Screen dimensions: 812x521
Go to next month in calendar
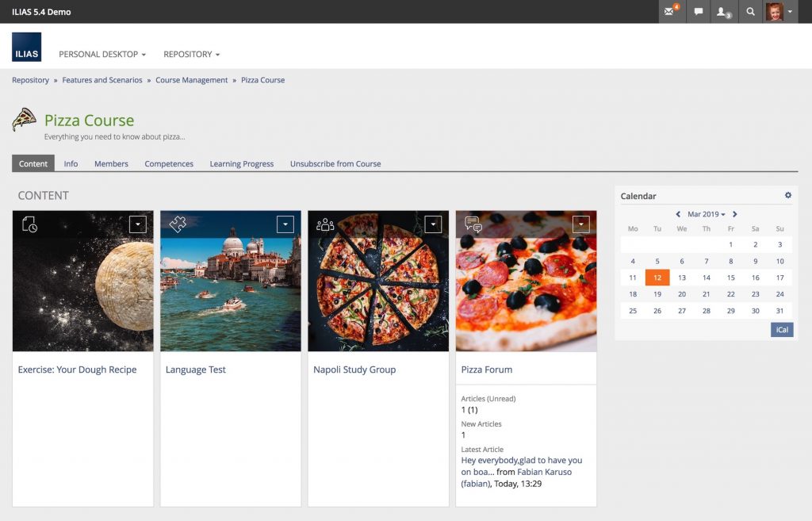pos(735,214)
